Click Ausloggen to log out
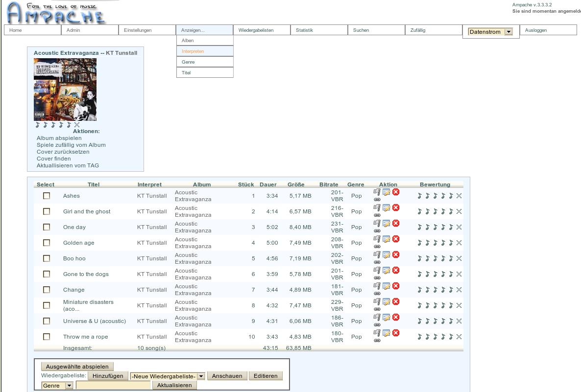581x392 pixels. 548,30
